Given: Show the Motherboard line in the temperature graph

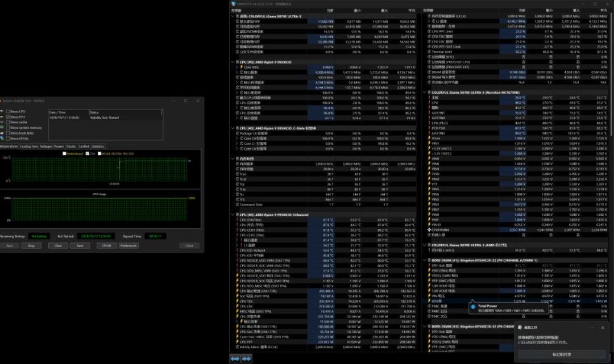Looking at the screenshot, I should coord(65,154).
